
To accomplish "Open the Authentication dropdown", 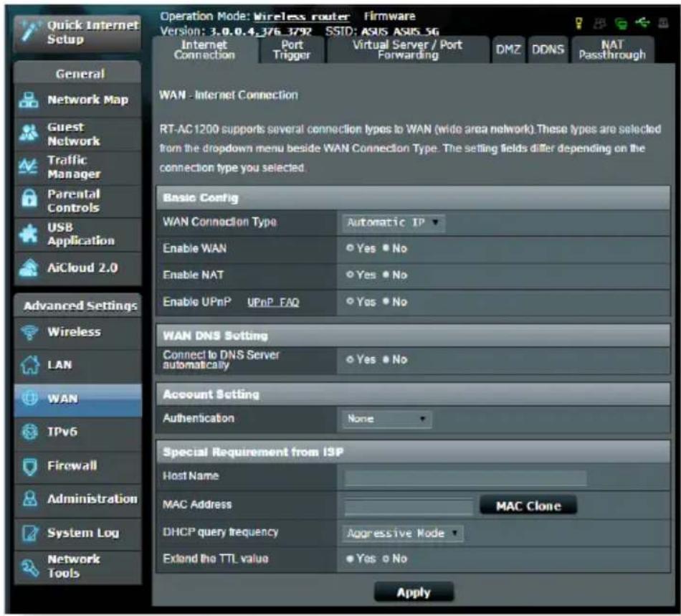I will [x=386, y=419].
